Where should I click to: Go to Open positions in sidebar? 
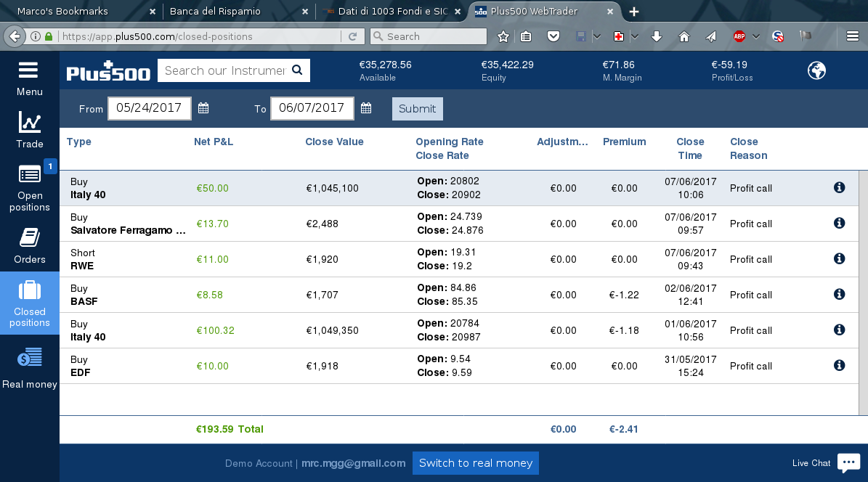pyautogui.click(x=29, y=189)
